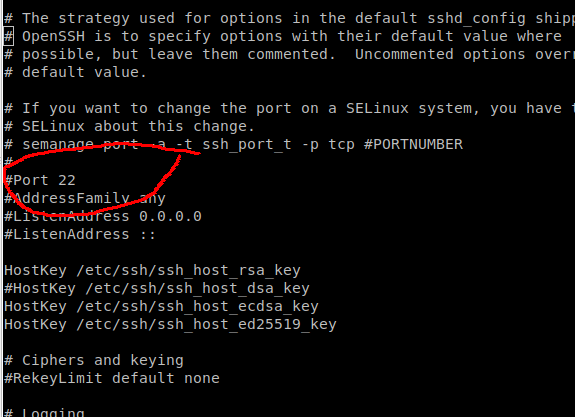Screen dimensions: 575x417
Task: Click '0.0.0.0' in the ListenAddress line
Action: click(170, 216)
